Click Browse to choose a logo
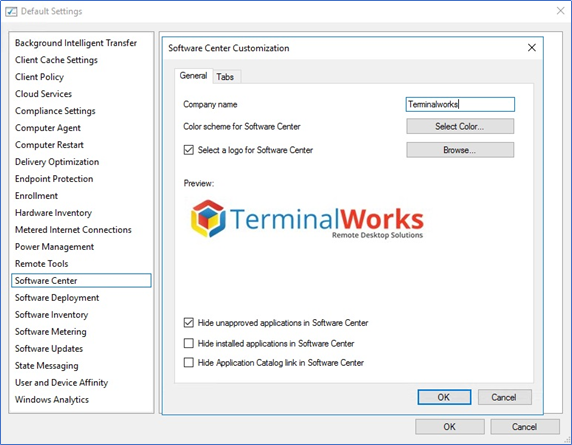 coord(460,150)
